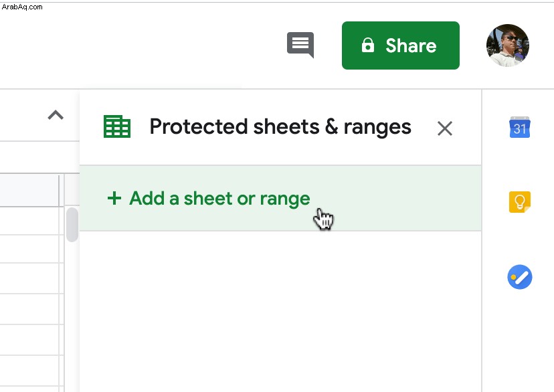Open the comment history icon
Screen dimensions: 554x392
click(300, 45)
